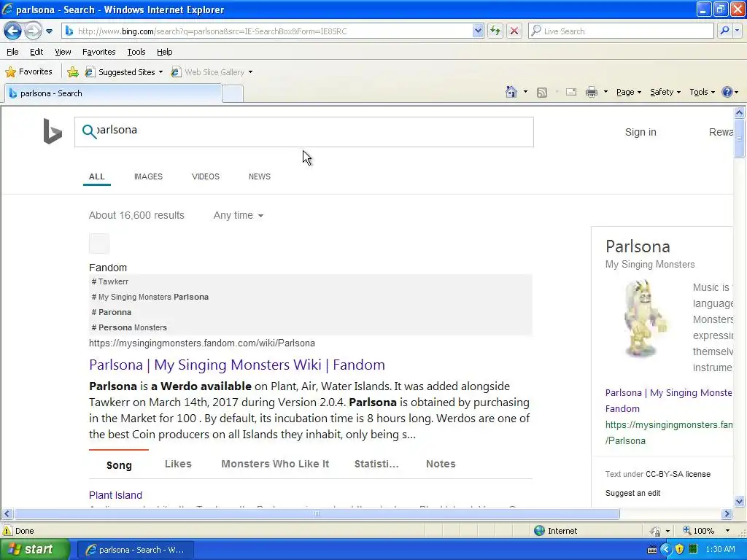The height and width of the screenshot is (560, 747).
Task: Open the Safety command bar menu
Action: pos(665,92)
